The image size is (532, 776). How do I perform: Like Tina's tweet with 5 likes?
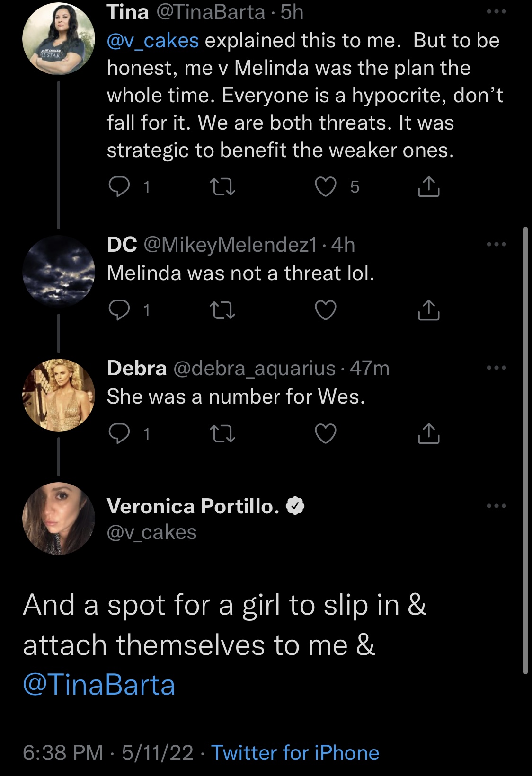point(326,186)
